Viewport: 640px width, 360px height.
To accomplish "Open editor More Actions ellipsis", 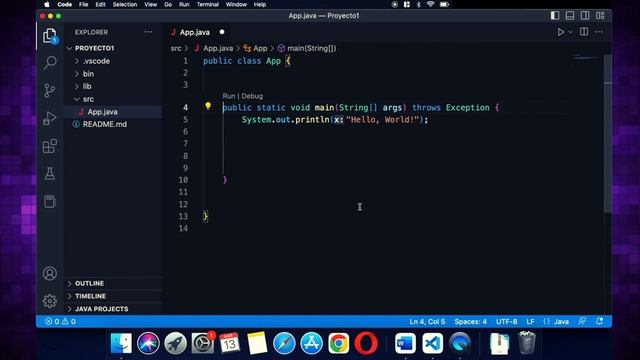I will tap(599, 32).
